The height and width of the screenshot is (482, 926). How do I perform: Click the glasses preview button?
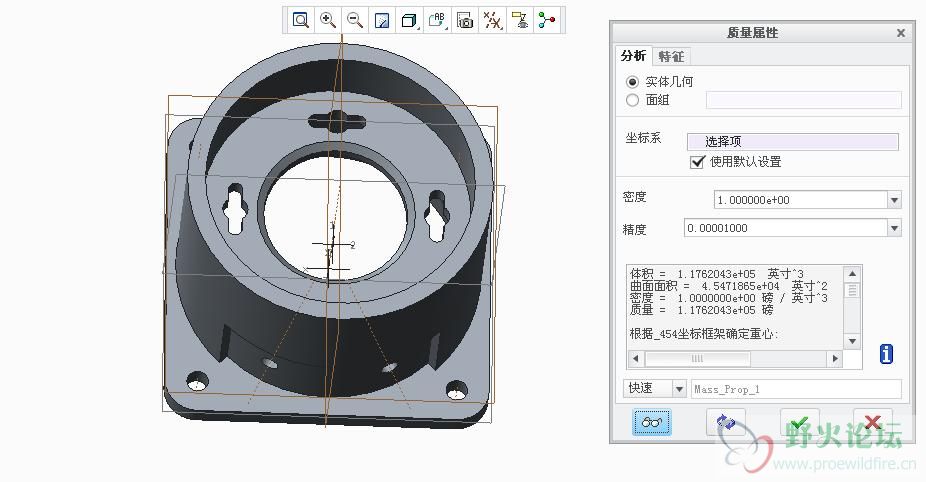click(652, 422)
